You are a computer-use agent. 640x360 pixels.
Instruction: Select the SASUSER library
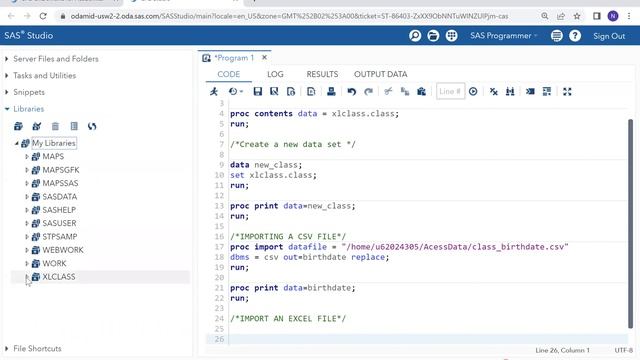(59, 223)
